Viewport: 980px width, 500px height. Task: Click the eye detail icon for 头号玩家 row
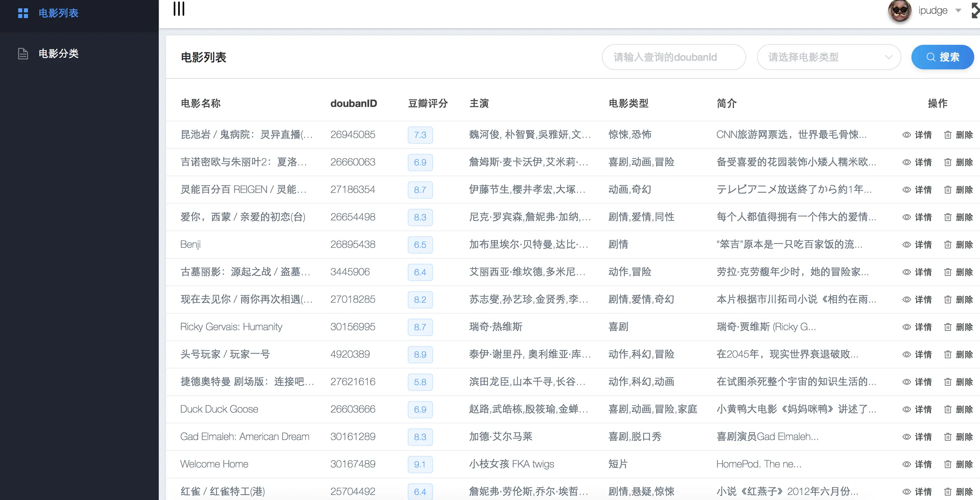click(907, 354)
